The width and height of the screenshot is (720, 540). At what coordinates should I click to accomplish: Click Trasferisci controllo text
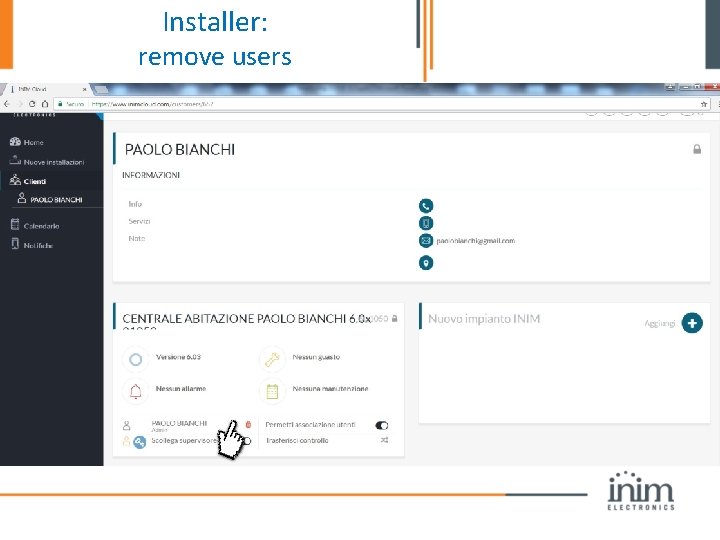click(297, 440)
